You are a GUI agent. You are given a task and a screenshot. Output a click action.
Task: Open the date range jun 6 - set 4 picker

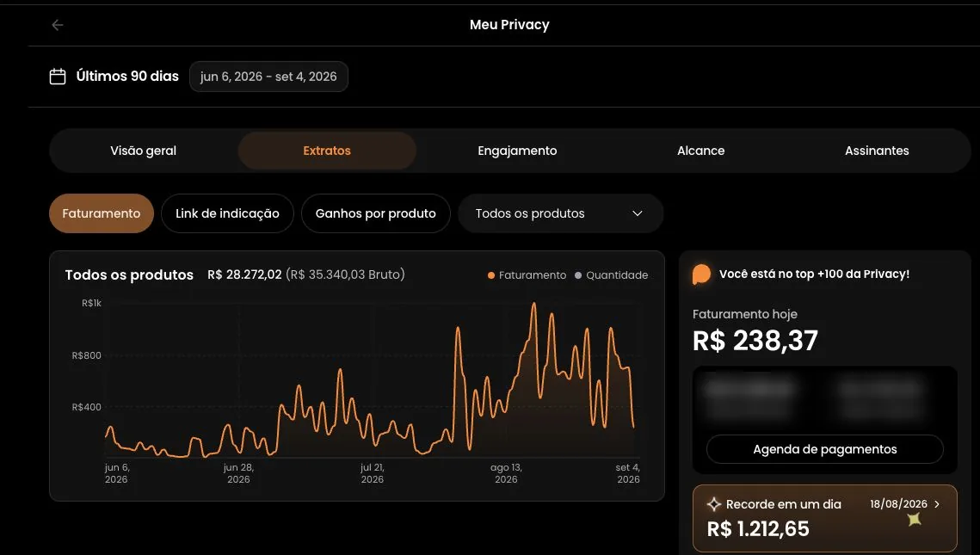(x=268, y=77)
